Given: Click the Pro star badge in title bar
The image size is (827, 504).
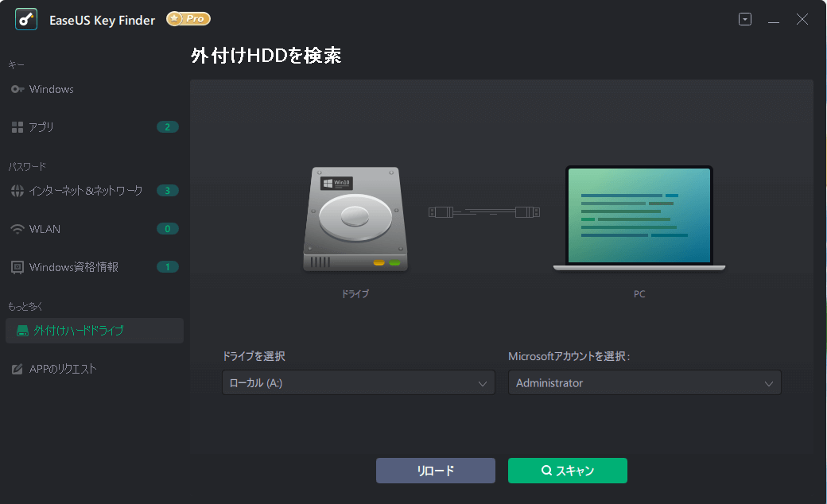Looking at the screenshot, I should 188,18.
